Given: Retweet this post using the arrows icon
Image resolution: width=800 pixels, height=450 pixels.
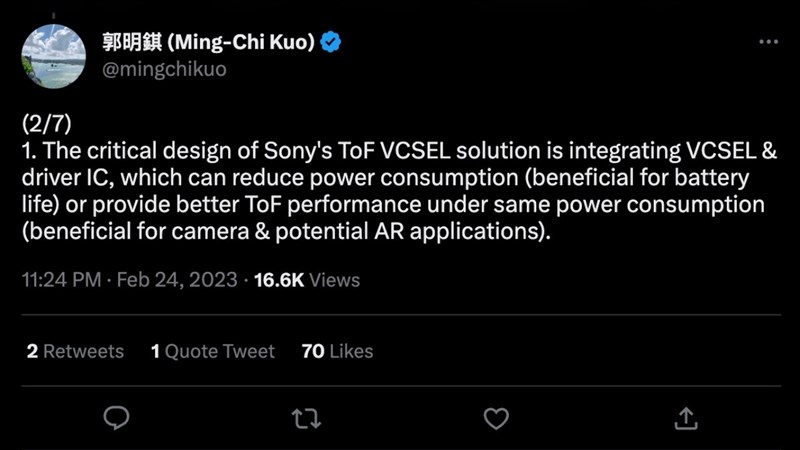Looking at the screenshot, I should pos(306,418).
